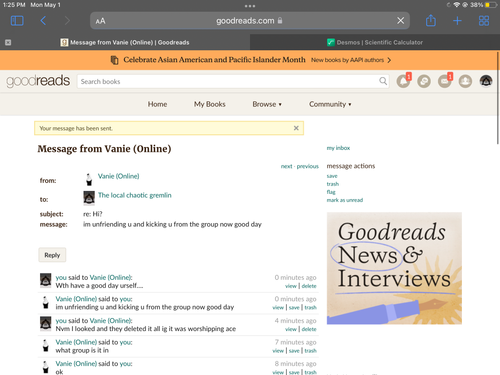The width and height of the screenshot is (500, 375).
Task: Click Vanie's avatar in from row
Action: [x=89, y=179]
